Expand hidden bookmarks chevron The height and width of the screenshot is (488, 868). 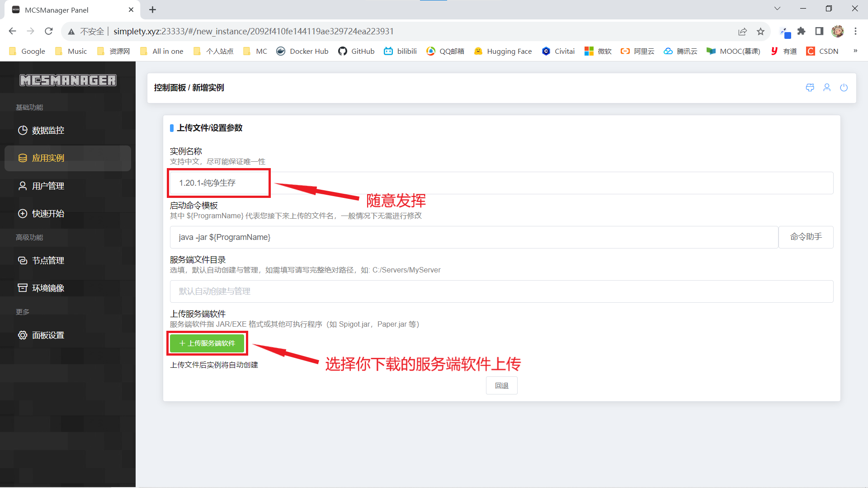pos(855,51)
